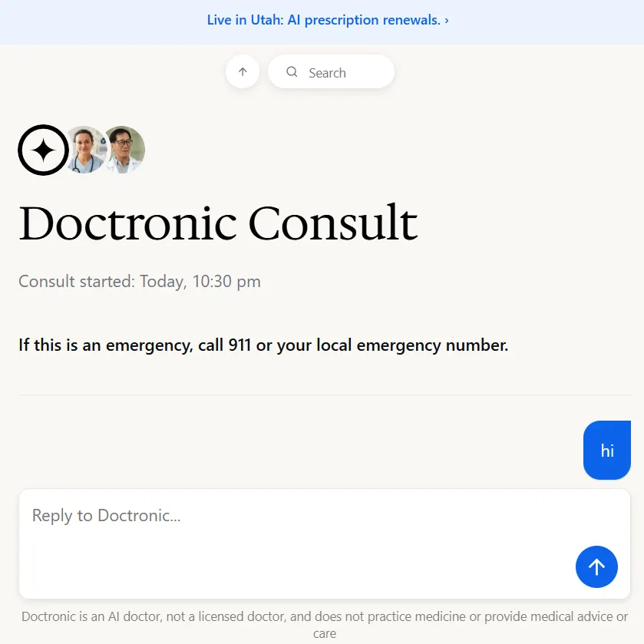
Task: Click the consult start timestamp text
Action: tap(139, 282)
